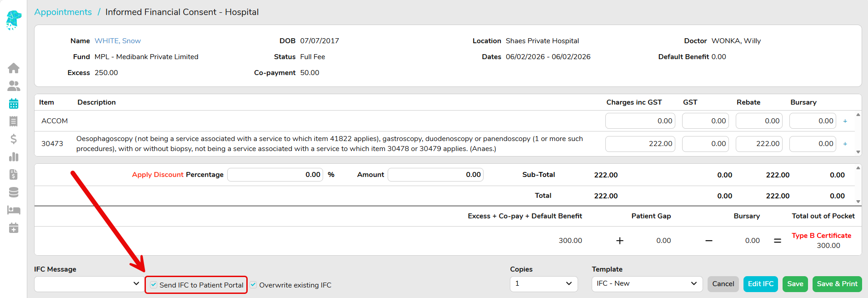This screenshot has height=298, width=868.
Task: Click the dollar sign billing icon
Action: tap(14, 139)
